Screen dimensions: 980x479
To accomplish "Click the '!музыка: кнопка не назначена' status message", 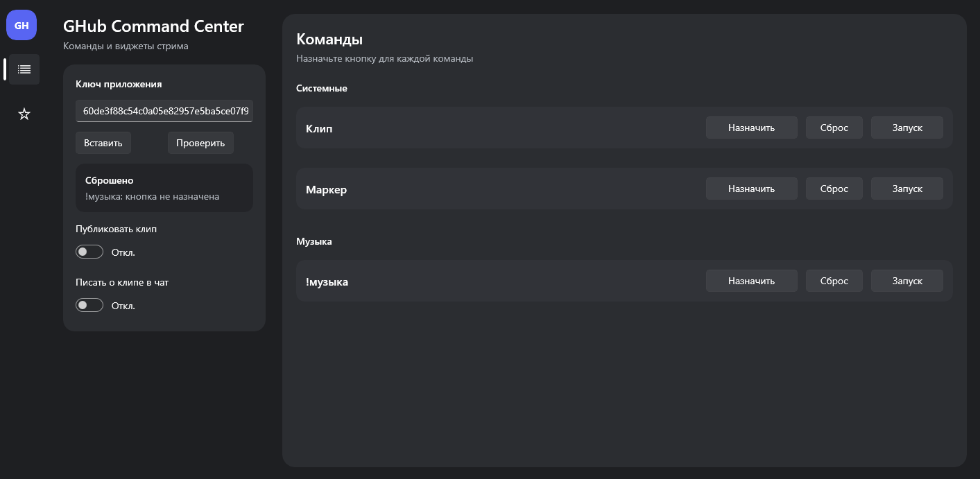I will coord(152,196).
